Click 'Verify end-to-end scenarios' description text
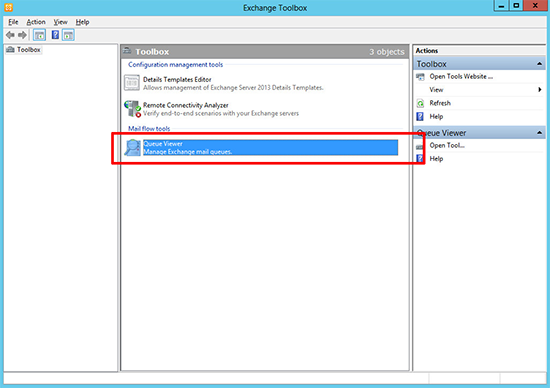The width and height of the screenshot is (550, 388). (221, 113)
